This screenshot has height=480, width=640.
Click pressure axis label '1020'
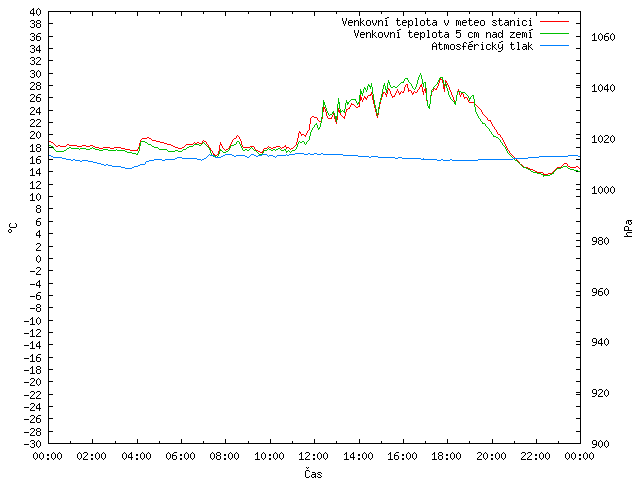[x=603, y=140]
